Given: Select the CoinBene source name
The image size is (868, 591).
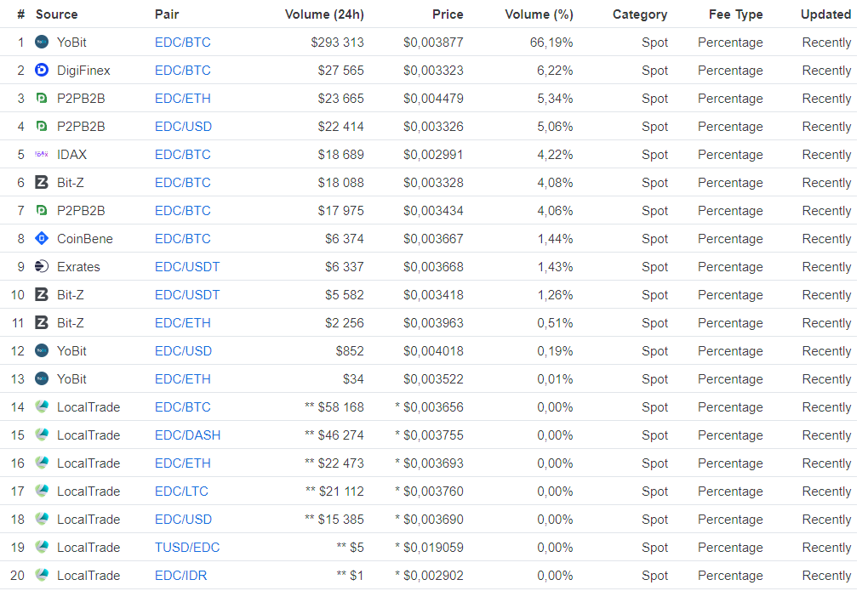Looking at the screenshot, I should pos(85,239).
